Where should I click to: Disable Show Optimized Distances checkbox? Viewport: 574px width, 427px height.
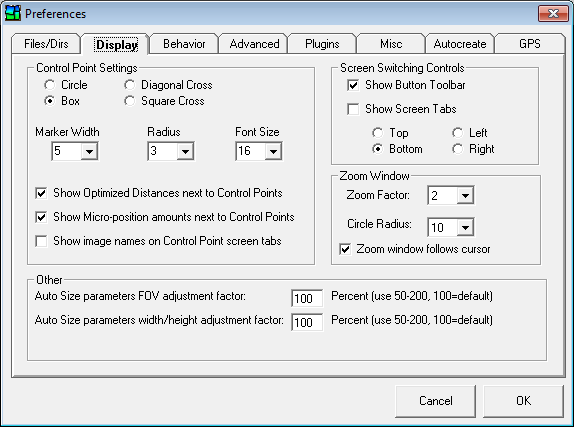[x=41, y=193]
